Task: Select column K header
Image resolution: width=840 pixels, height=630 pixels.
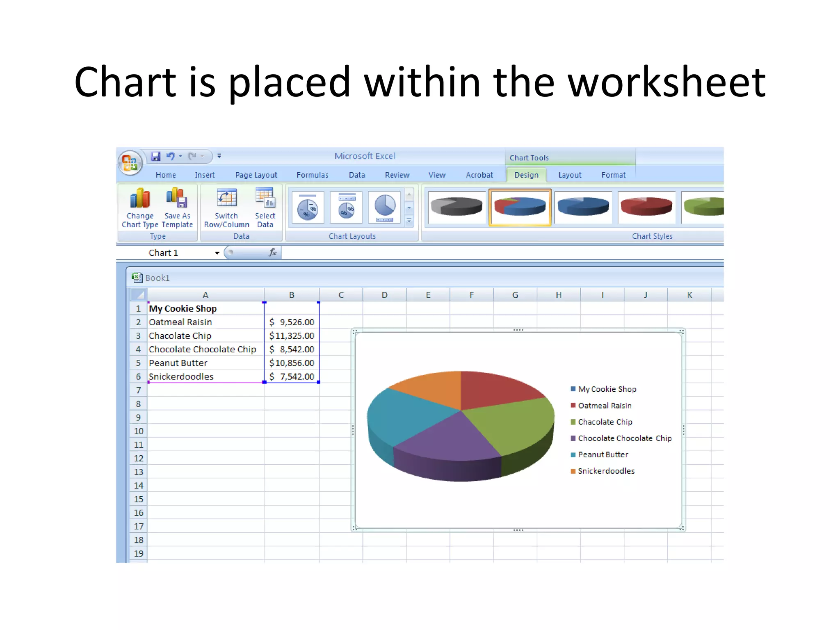Action: (689, 295)
